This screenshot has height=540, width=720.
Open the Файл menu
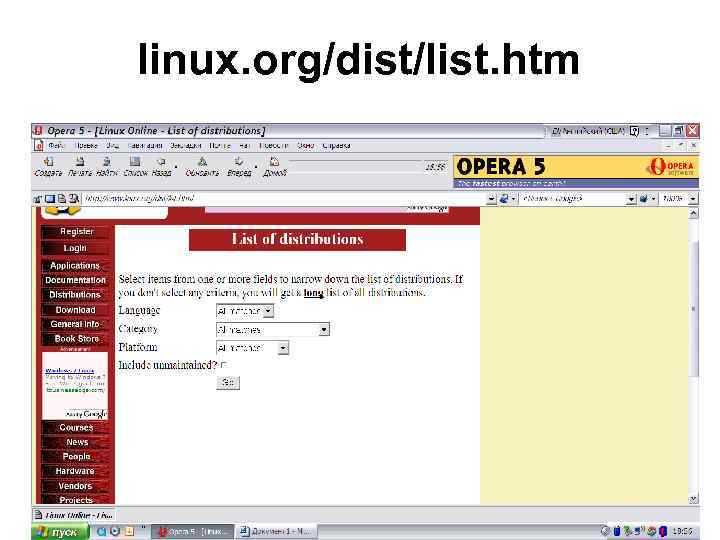click(x=56, y=146)
